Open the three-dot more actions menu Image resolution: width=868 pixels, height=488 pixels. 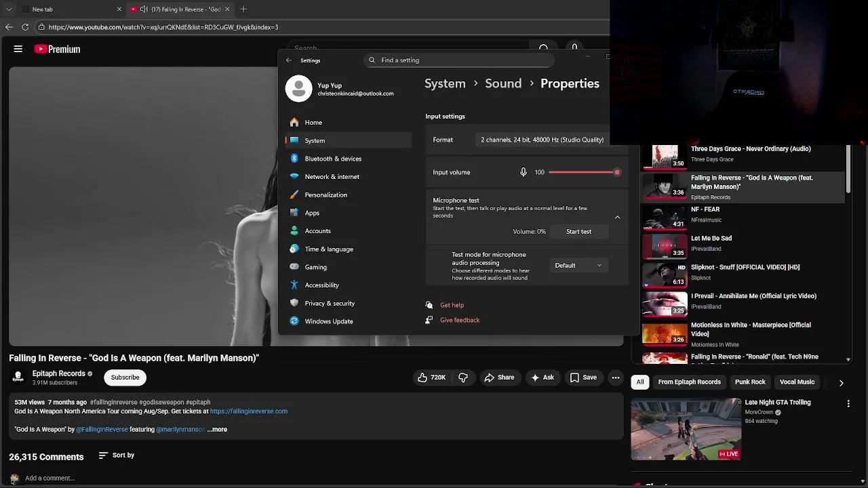615,378
